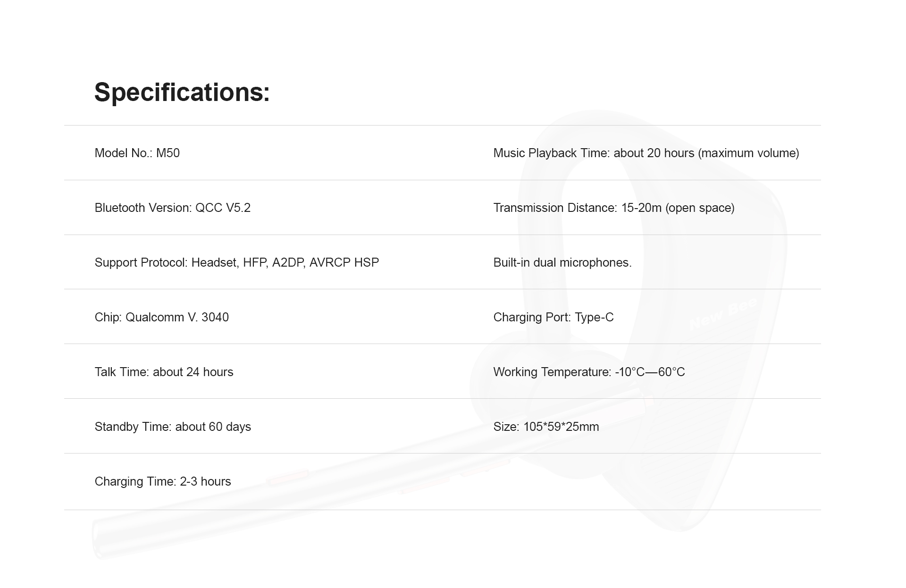Screen dimensions: 906x588
Task: Click the Music Playback Time specification
Action: pyautogui.click(x=646, y=153)
